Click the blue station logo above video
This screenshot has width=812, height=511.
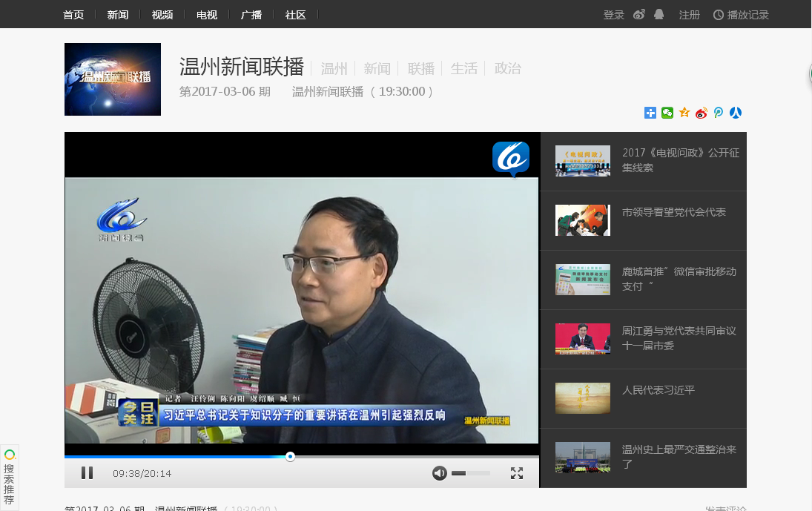coord(511,159)
